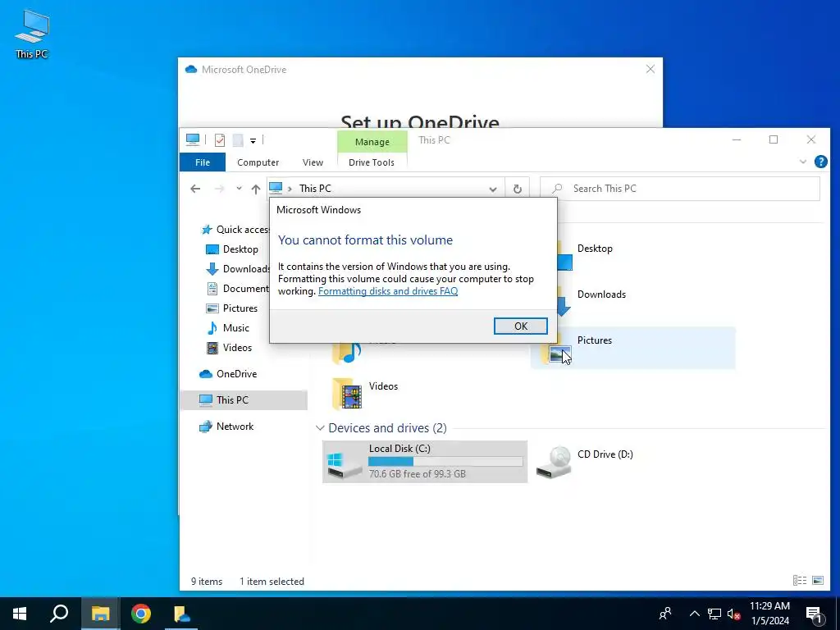Click the OneDrive cloud icon in title bar
The image size is (840, 630).
tap(190, 69)
